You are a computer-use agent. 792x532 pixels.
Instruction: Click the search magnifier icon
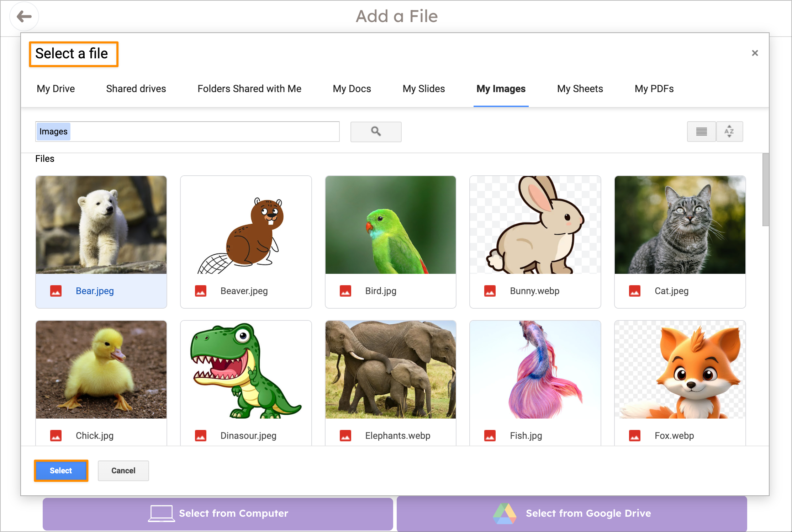tap(376, 132)
